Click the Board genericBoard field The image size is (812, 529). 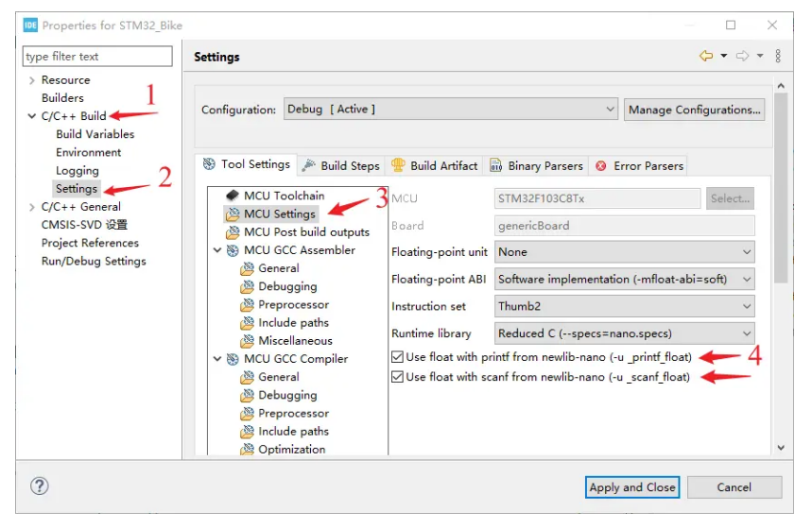point(624,226)
